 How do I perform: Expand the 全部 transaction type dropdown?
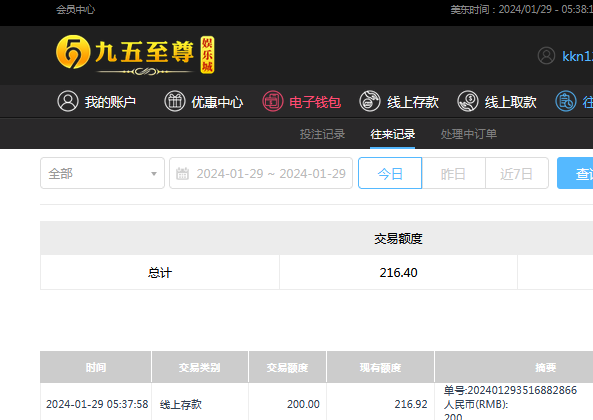[x=102, y=173]
